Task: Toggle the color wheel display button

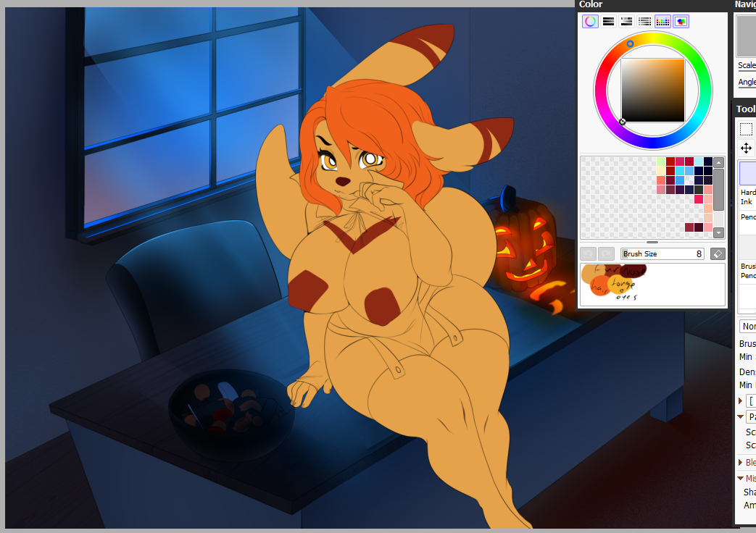Action: pyautogui.click(x=590, y=21)
